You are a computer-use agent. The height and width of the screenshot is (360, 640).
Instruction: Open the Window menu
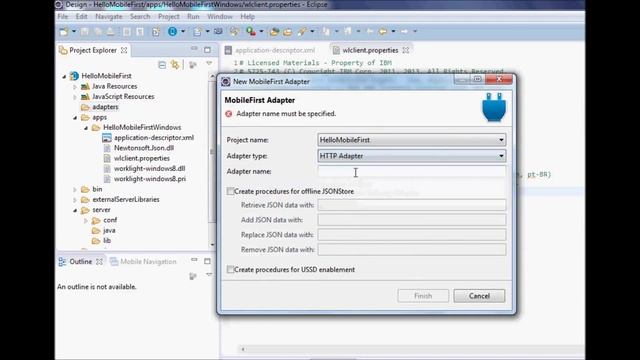(220, 17)
